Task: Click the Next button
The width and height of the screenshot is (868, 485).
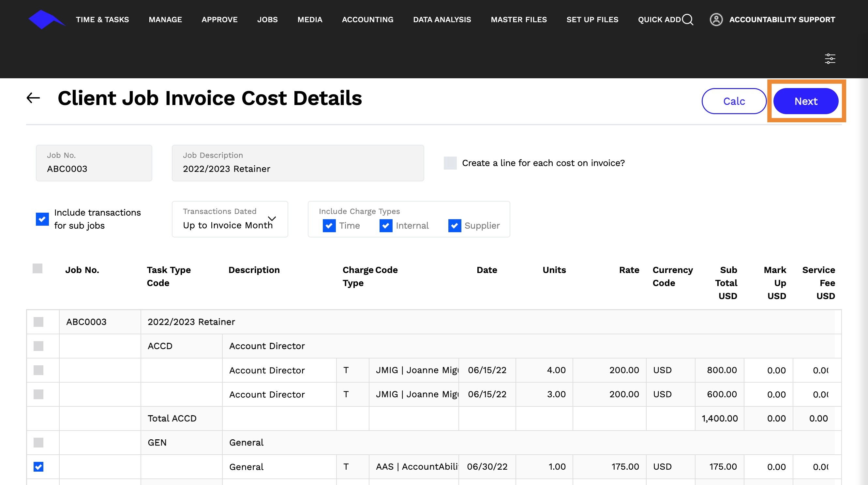Action: (x=806, y=101)
